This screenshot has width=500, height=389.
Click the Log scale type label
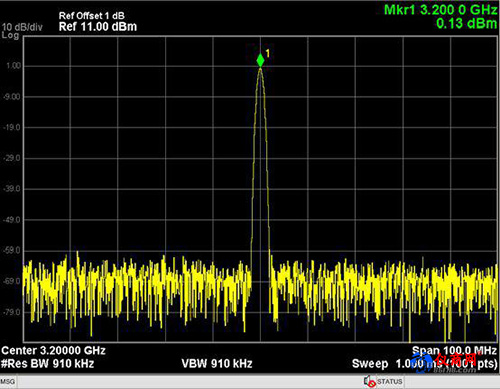pos(10,35)
